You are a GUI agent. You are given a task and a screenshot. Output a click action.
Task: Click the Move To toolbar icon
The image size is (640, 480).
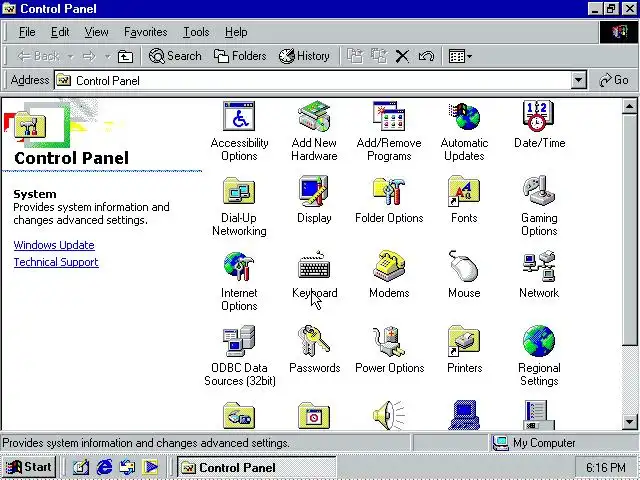pyautogui.click(x=355, y=56)
